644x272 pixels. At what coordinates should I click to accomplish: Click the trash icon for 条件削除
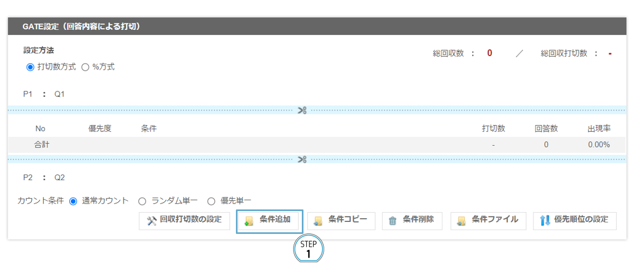coord(392,221)
